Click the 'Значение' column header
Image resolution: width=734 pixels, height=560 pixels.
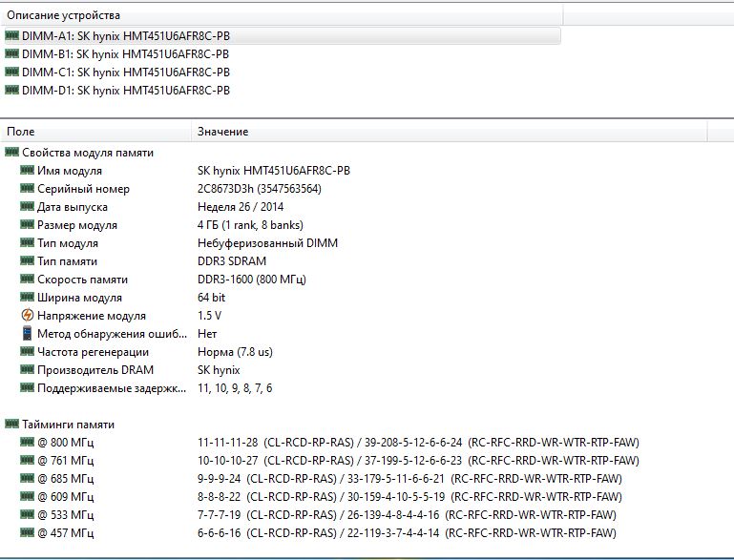click(x=450, y=132)
